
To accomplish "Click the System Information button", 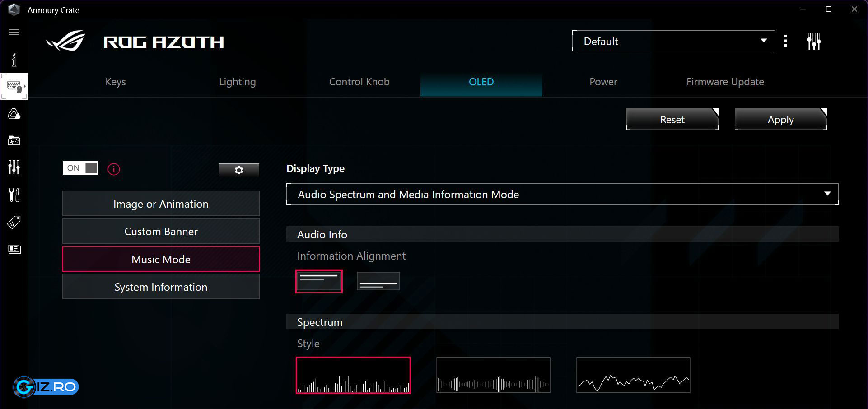I will 161,287.
